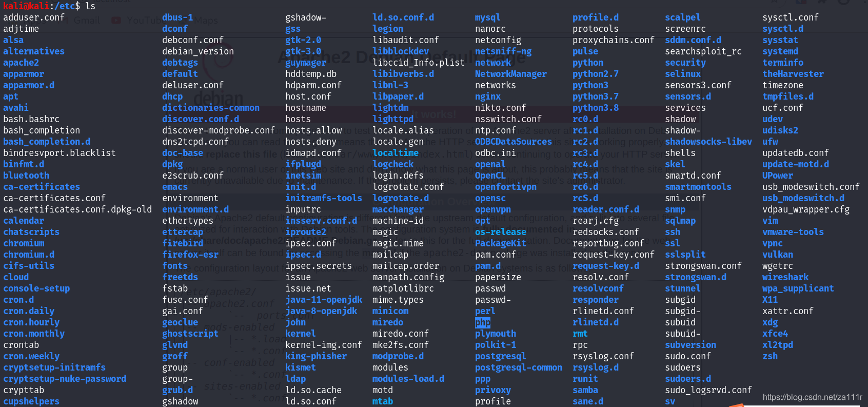Click the group file name
This screenshot has height=407, width=868.
pos(175,367)
